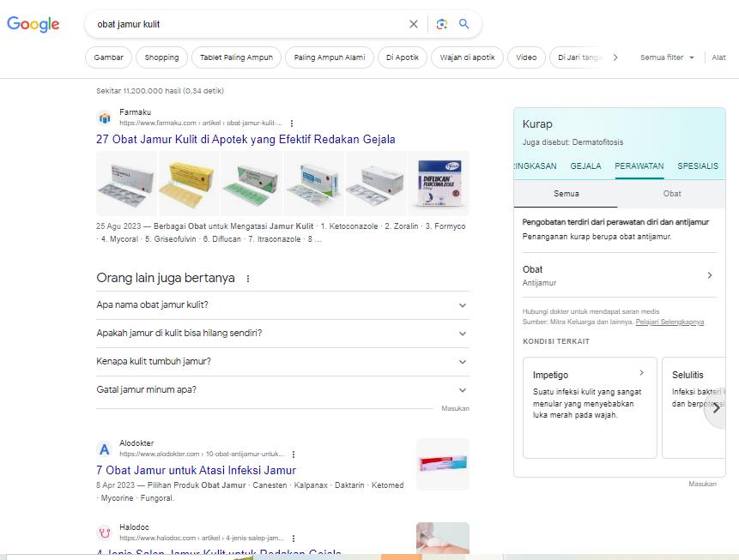Advance related conditions carousel with arrow
The width and height of the screenshot is (739, 560).
(x=716, y=408)
